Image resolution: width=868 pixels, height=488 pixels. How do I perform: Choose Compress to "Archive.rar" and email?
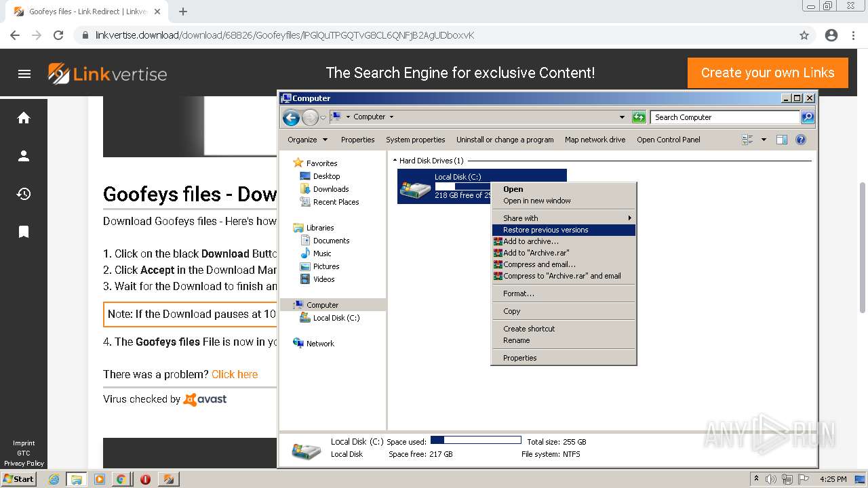click(x=564, y=276)
